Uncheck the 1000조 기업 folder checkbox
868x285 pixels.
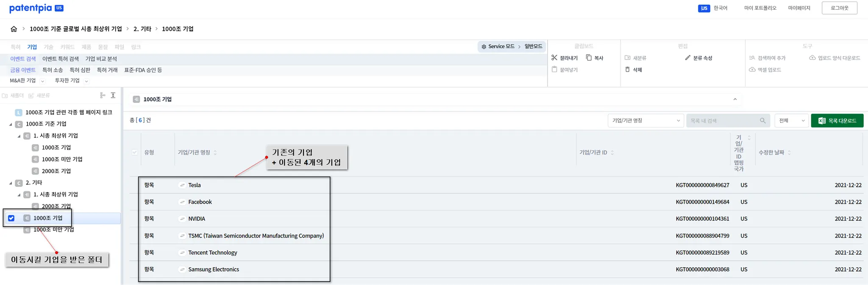point(11,218)
